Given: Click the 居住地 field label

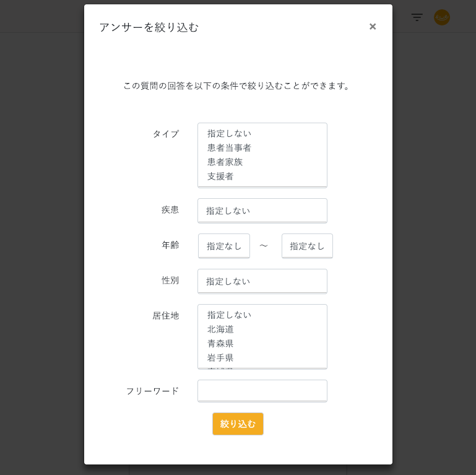Looking at the screenshot, I should click(x=166, y=315).
